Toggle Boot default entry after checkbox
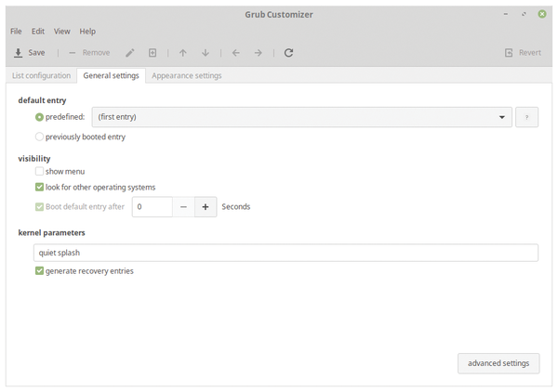 point(39,206)
